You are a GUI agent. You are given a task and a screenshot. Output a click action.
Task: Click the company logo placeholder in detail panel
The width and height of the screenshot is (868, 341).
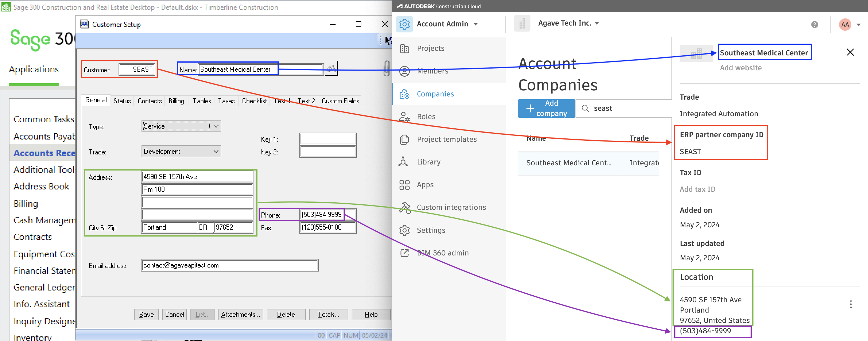point(696,54)
